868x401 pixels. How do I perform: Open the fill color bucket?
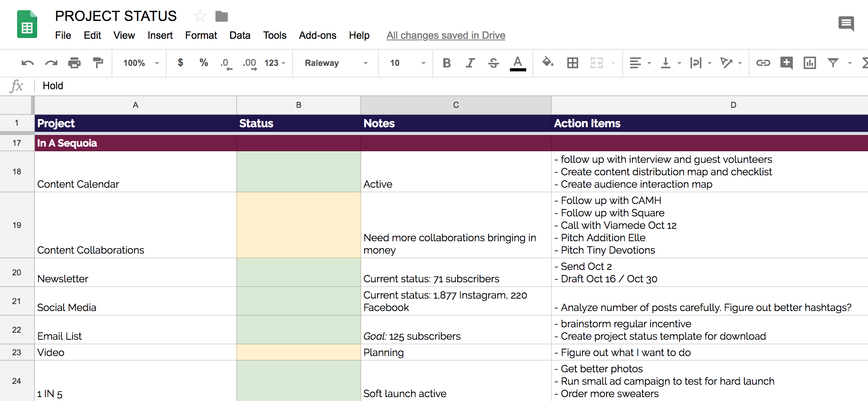click(x=548, y=62)
